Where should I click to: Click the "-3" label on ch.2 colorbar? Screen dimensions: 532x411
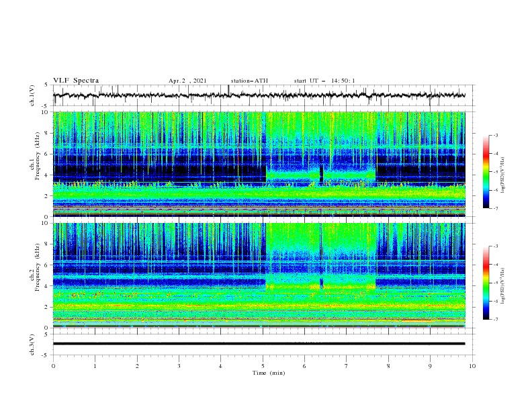click(495, 246)
